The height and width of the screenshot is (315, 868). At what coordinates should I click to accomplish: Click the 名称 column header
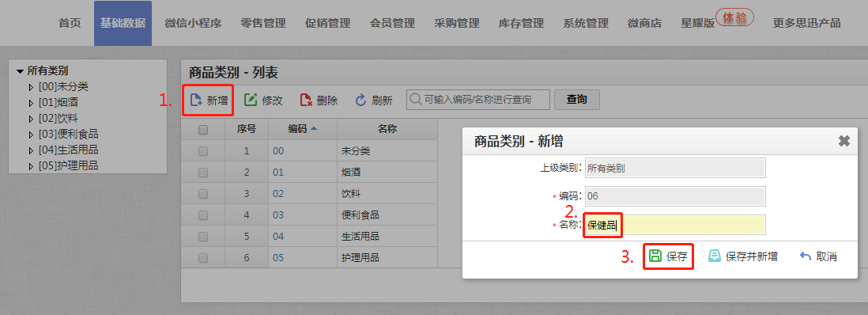click(387, 129)
